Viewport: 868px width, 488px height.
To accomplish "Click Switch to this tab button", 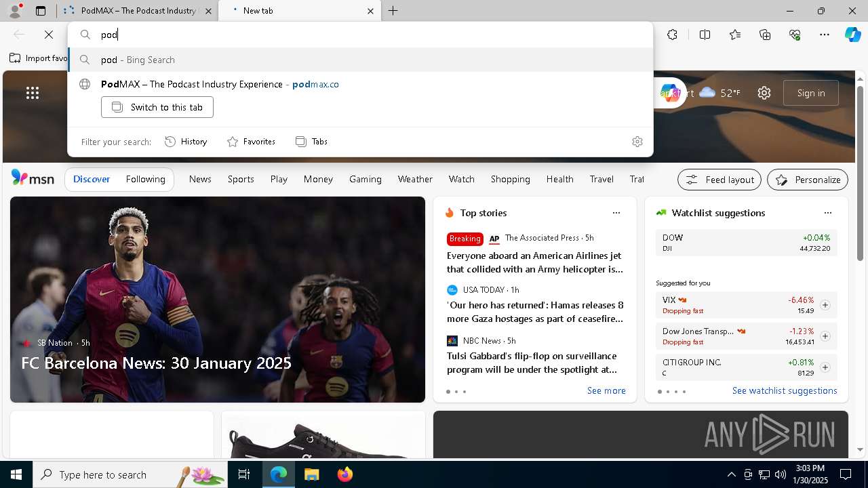I will [x=157, y=107].
